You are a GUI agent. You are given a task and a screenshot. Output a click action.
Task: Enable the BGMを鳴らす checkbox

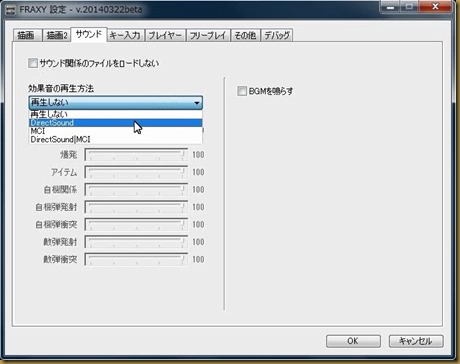click(242, 91)
